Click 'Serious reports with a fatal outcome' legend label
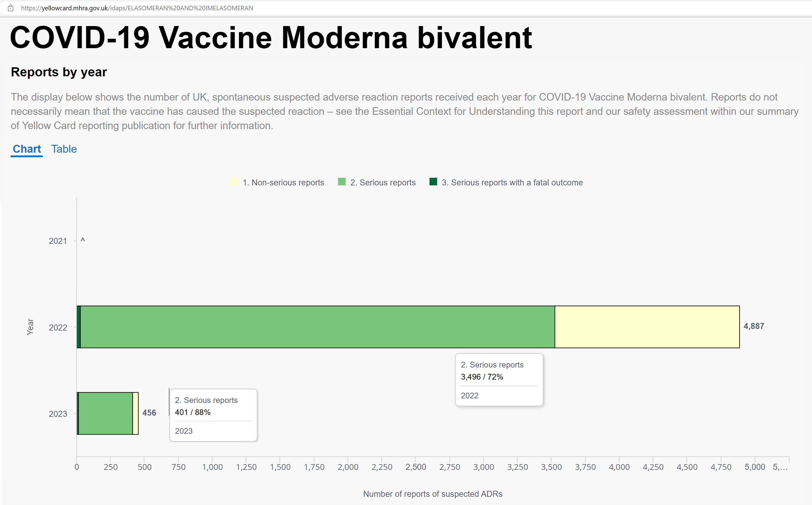 [x=512, y=182]
